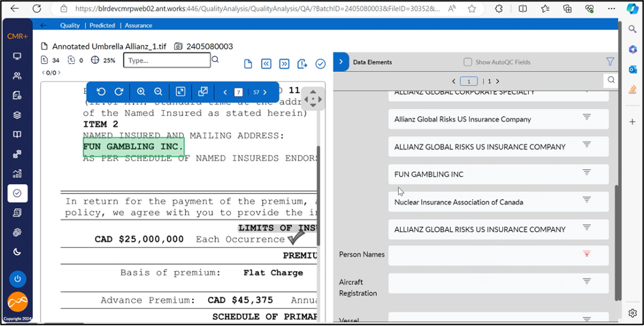Open the red Person Names field menu
The image size is (644, 326).
pyautogui.click(x=586, y=254)
